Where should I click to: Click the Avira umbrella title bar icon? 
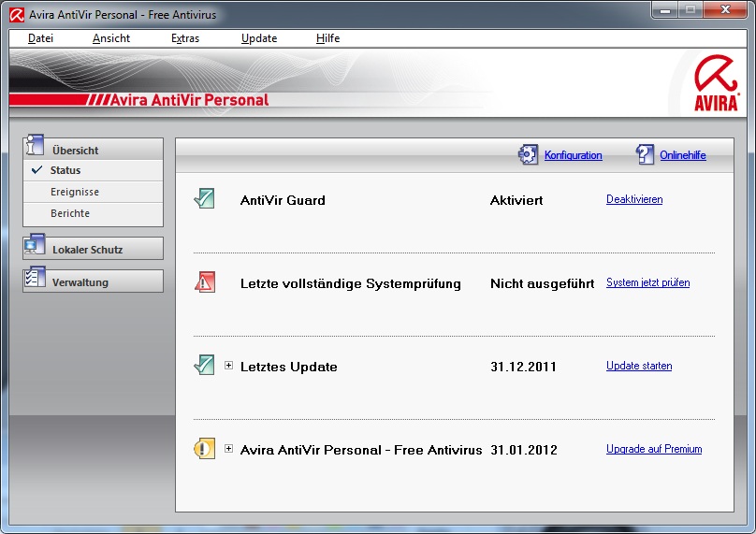click(17, 15)
